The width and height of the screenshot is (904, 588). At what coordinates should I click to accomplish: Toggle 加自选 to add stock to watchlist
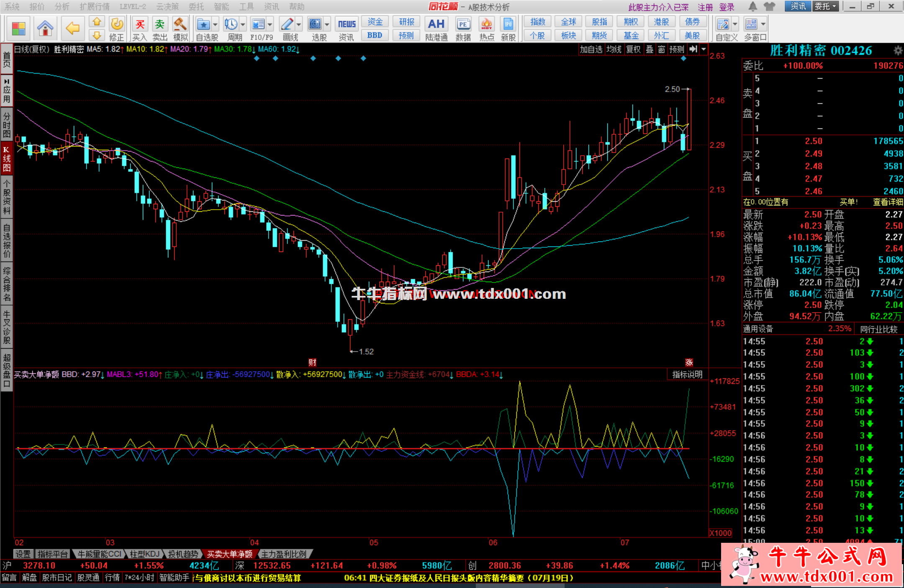[591, 49]
